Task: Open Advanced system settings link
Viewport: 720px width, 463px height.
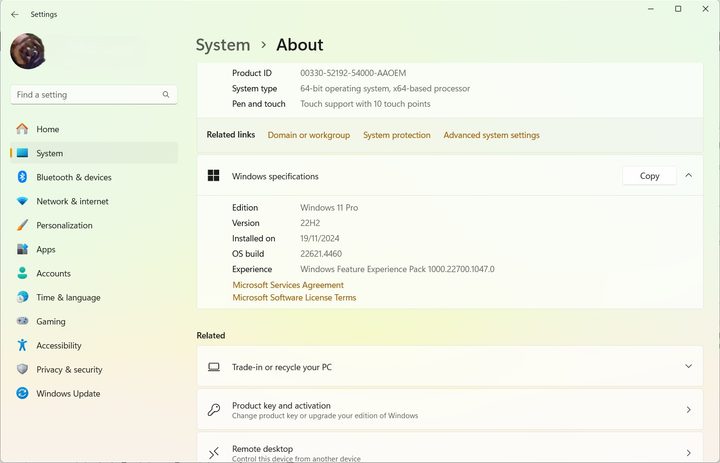Action: [x=491, y=135]
